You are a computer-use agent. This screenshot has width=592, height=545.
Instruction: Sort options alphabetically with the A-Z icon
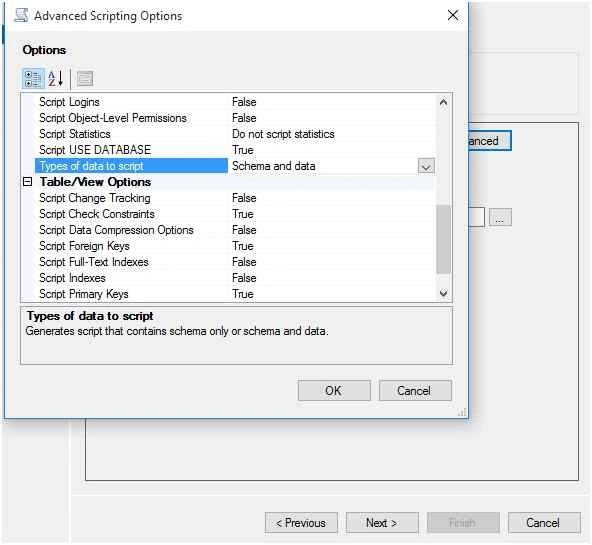point(56,79)
